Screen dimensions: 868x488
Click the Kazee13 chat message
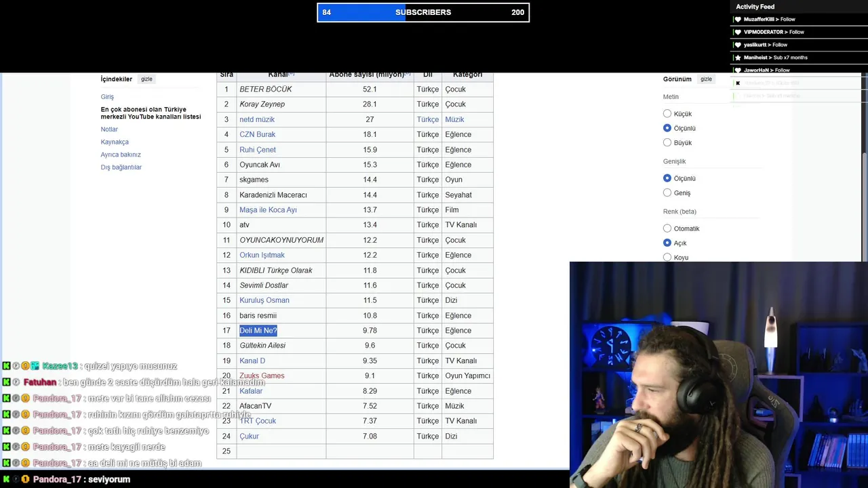90,366
